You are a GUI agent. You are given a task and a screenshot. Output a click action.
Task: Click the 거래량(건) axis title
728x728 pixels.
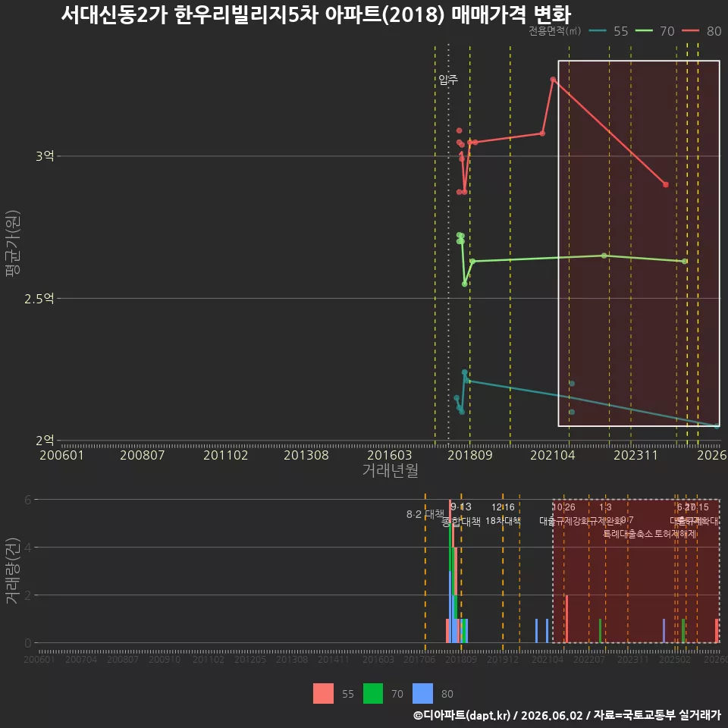tap(13, 570)
